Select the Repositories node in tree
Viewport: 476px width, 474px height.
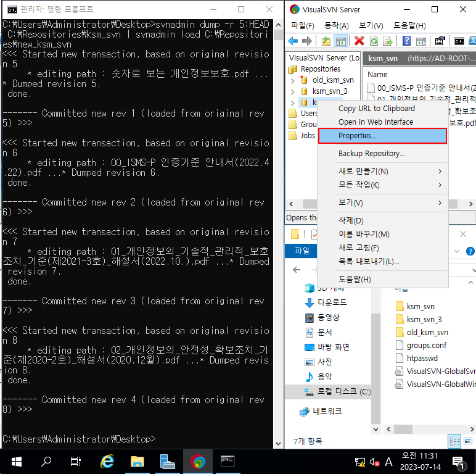coord(321,69)
